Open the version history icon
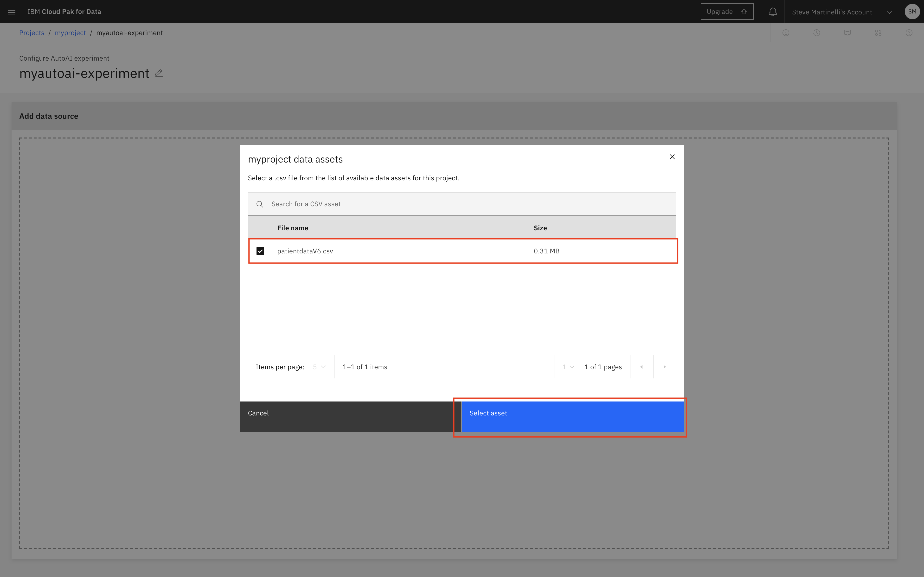 (816, 33)
